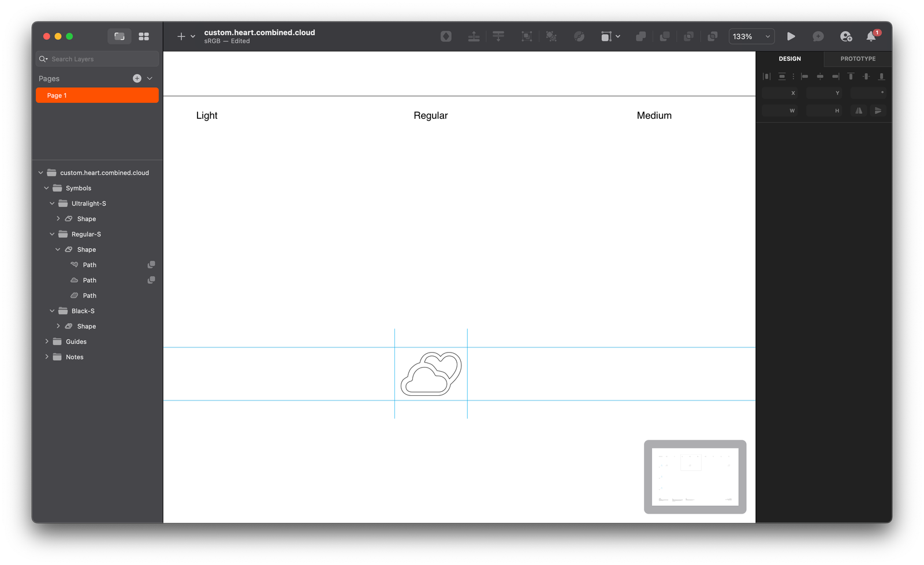Open notifications via the bell icon
Viewport: 924px width, 565px height.
(x=871, y=36)
